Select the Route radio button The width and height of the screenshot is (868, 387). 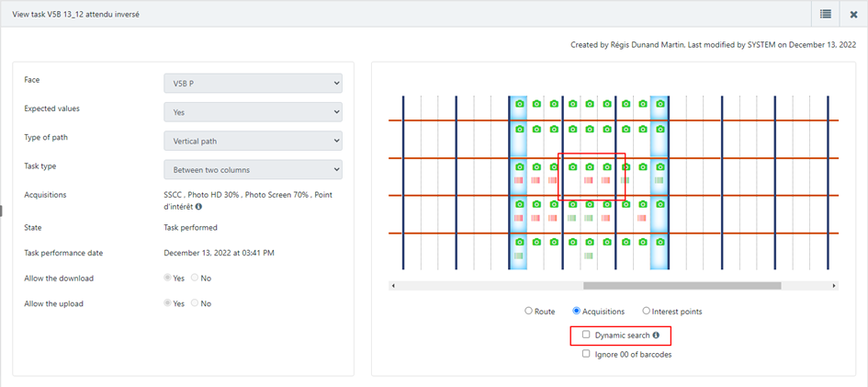click(528, 311)
